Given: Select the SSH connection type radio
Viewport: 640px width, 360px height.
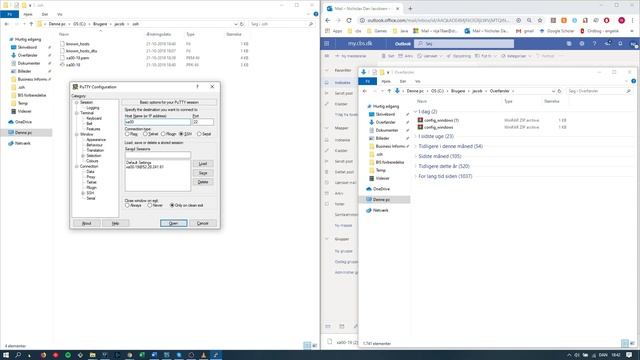Looking at the screenshot, I should pos(182,134).
